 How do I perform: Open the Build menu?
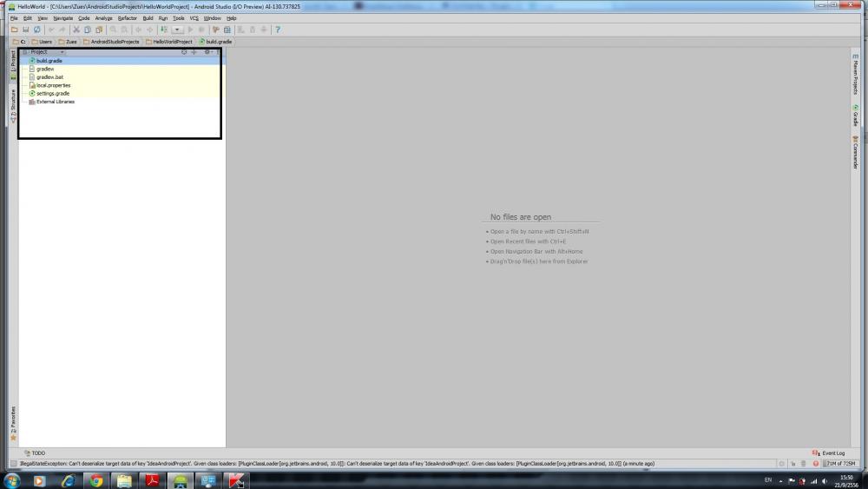pyautogui.click(x=148, y=18)
